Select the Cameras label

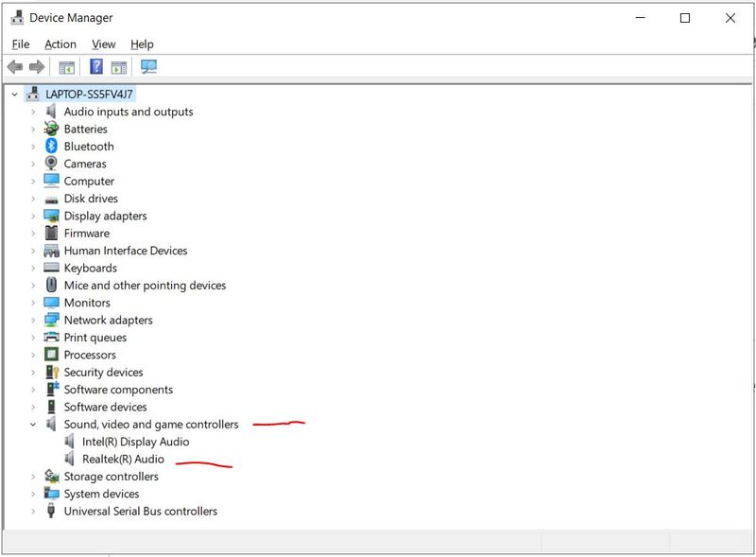click(x=85, y=164)
